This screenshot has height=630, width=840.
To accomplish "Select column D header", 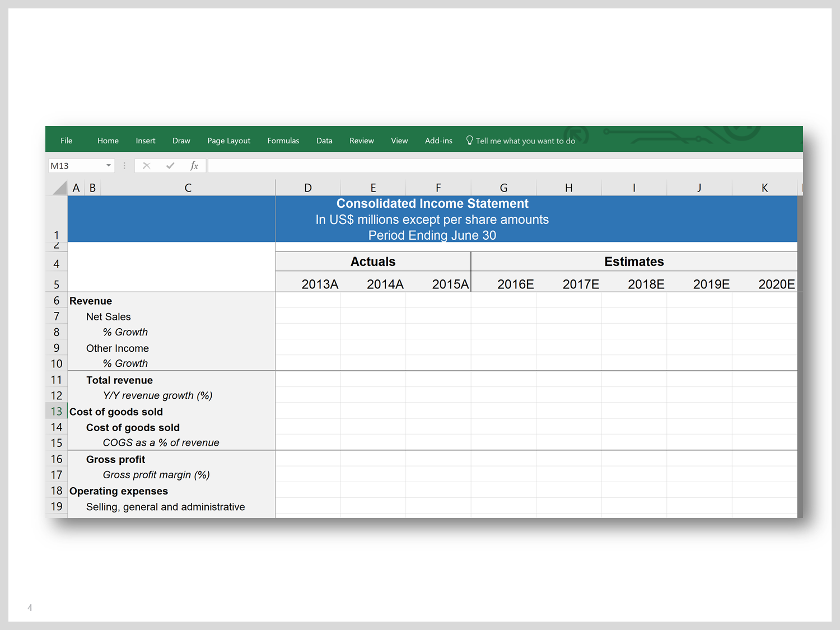I will click(308, 188).
